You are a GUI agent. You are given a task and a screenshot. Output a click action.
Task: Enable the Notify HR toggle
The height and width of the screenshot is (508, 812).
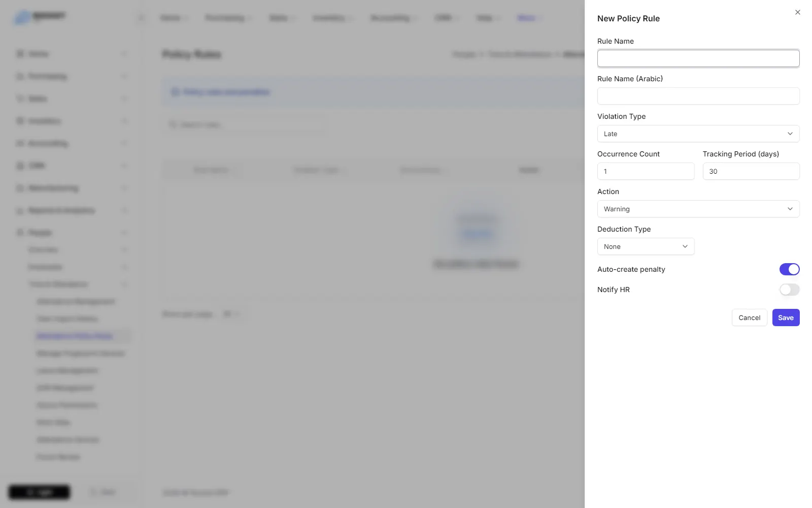pyautogui.click(x=789, y=290)
